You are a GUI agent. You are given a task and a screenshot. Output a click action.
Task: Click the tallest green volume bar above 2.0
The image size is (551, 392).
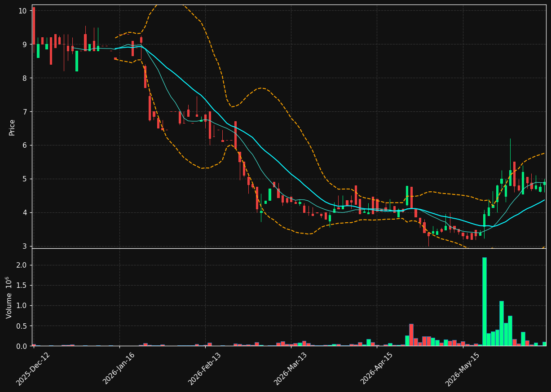coord(485,301)
